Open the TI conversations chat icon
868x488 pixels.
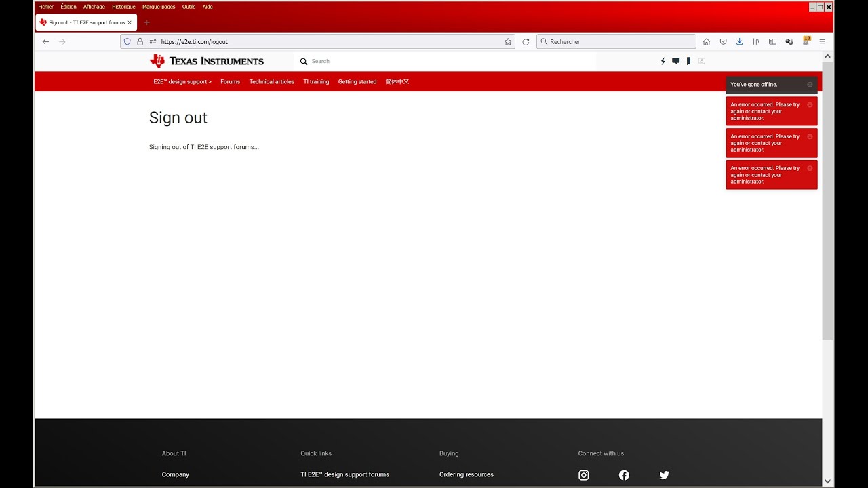coord(675,61)
